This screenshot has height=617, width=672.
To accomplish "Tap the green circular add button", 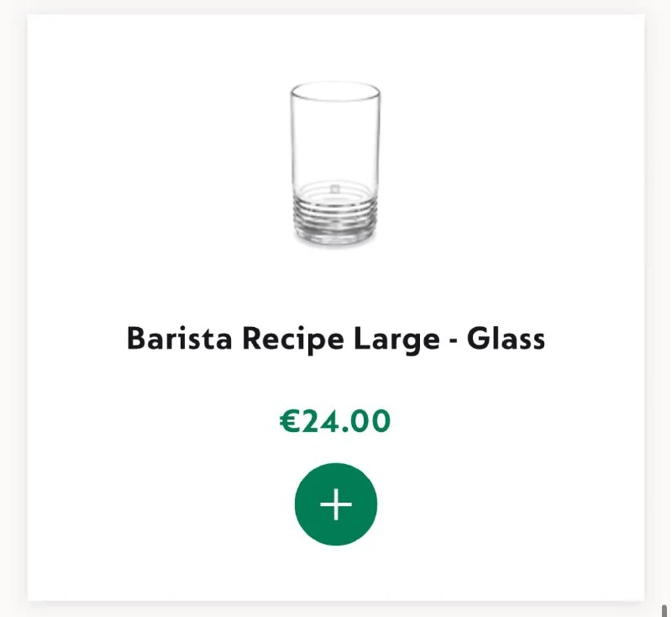I will (x=336, y=504).
